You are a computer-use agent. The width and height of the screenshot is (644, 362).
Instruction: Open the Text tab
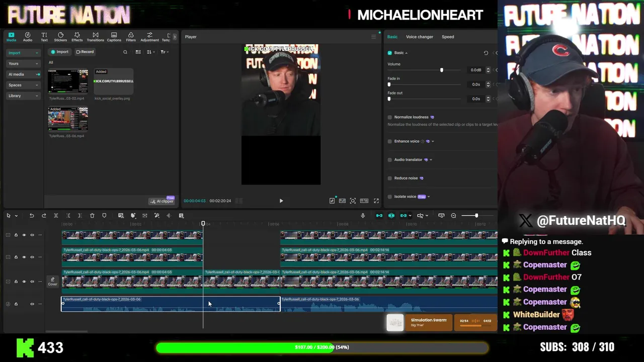44,37
